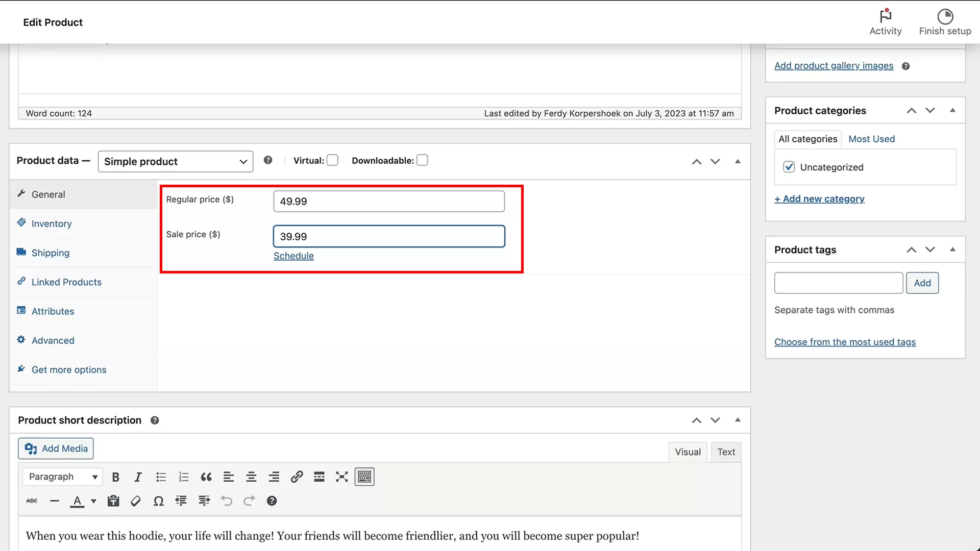980x551 pixels.
Task: Insert a blockquote into the description
Action: point(206,477)
